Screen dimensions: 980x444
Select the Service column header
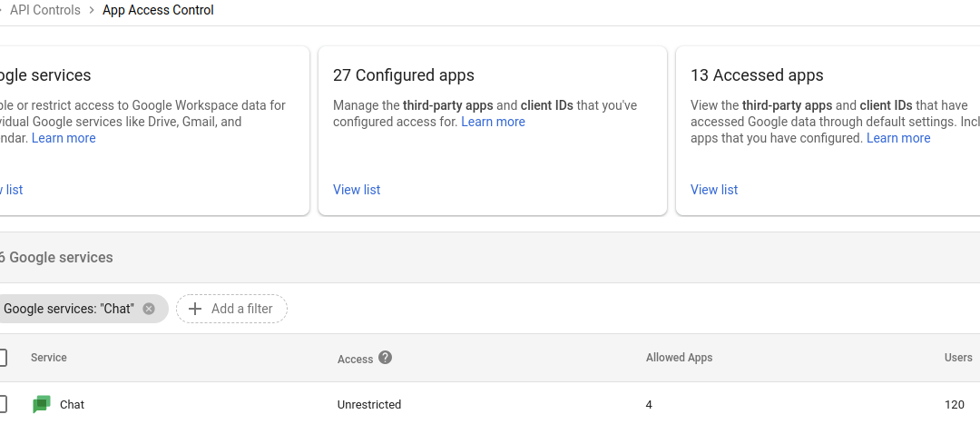pos(49,358)
